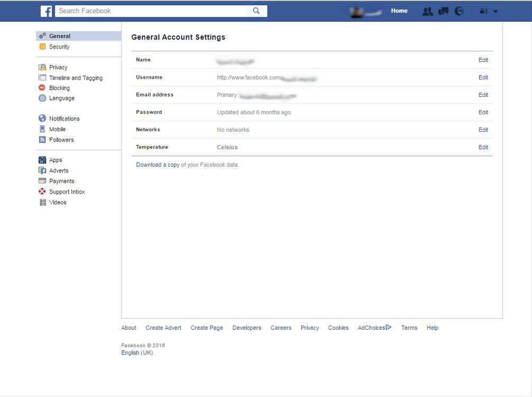532x397 pixels.
Task: Open the About footer link
Action: coord(129,328)
